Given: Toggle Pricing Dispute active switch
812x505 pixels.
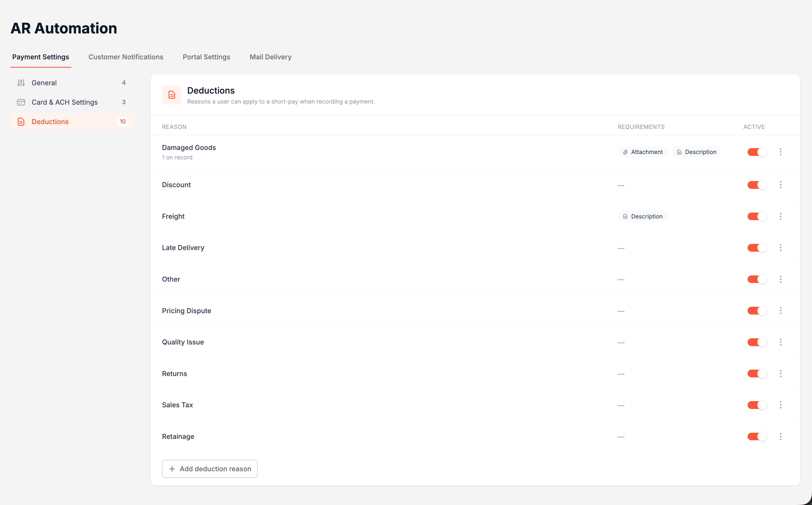Looking at the screenshot, I should pyautogui.click(x=757, y=310).
